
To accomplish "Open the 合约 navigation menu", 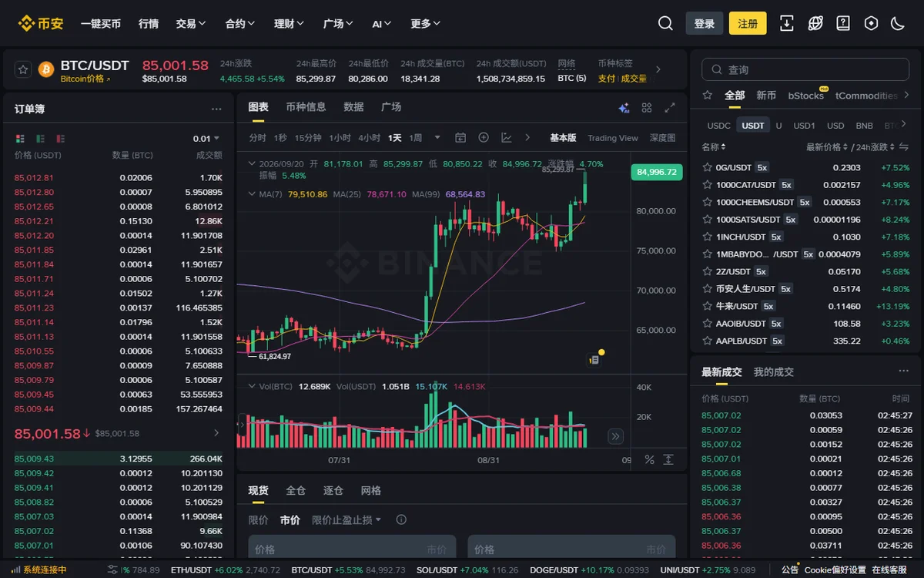I will [240, 24].
